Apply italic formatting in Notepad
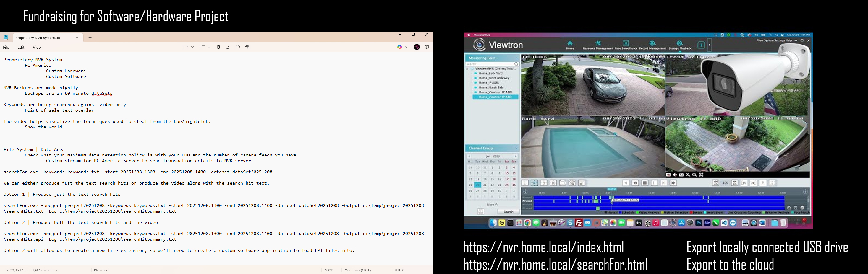 pyautogui.click(x=228, y=47)
